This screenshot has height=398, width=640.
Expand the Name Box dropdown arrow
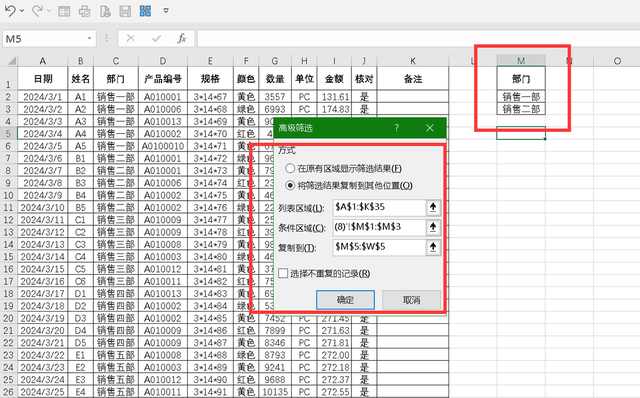(x=89, y=38)
